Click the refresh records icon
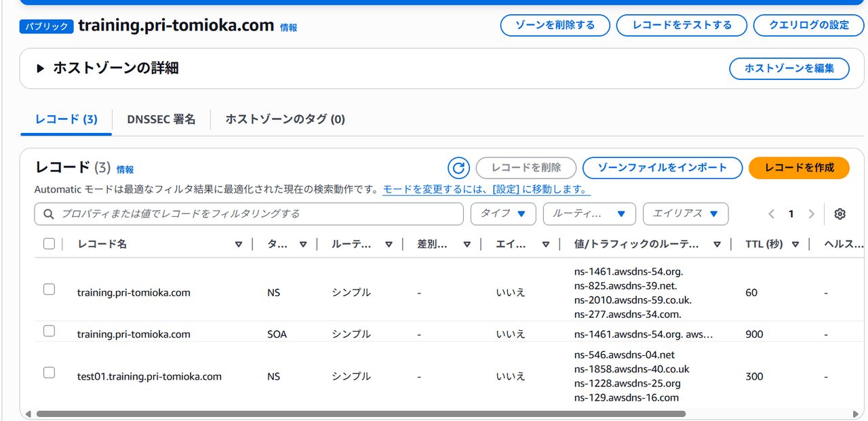 (x=458, y=167)
